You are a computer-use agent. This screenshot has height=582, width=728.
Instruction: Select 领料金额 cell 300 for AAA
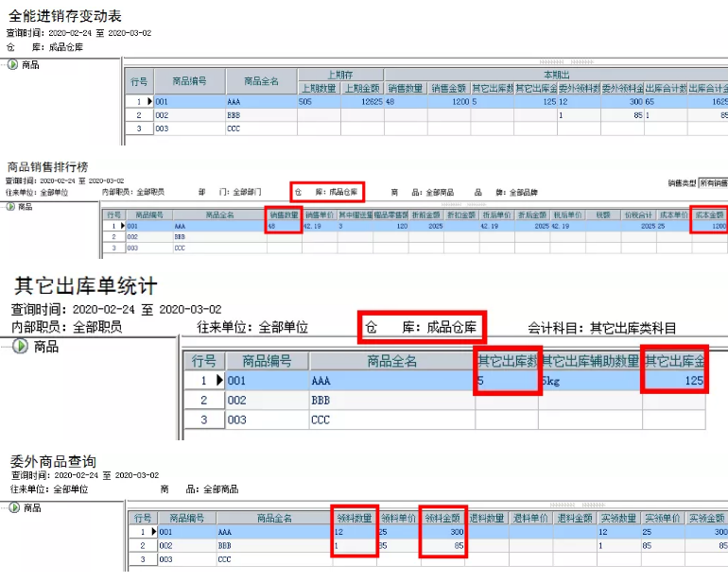[x=442, y=532]
